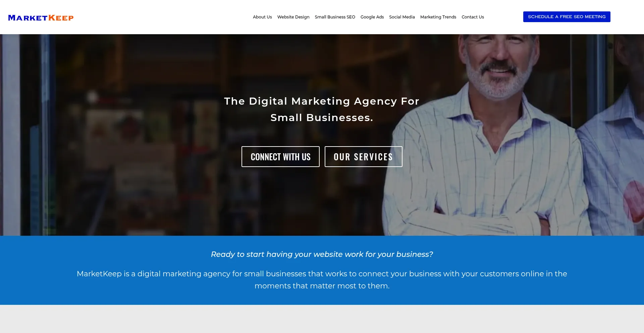Open Marketing Trends from the header
Screen dimensions: 644x333
[x=438, y=17]
